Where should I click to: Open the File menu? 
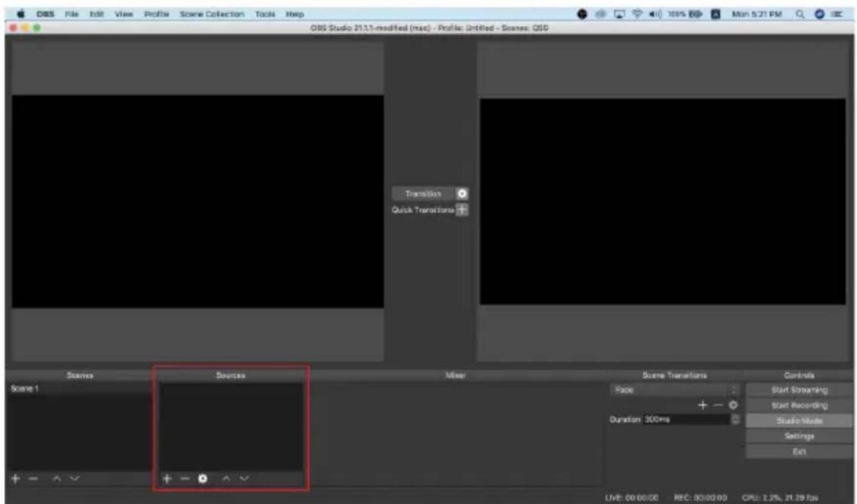tap(72, 14)
